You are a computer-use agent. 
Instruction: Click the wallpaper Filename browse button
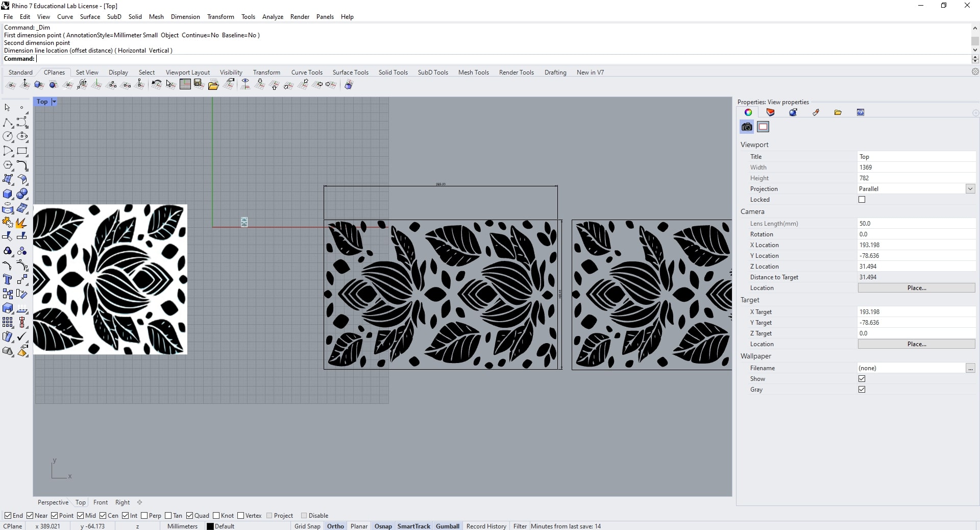coord(970,368)
